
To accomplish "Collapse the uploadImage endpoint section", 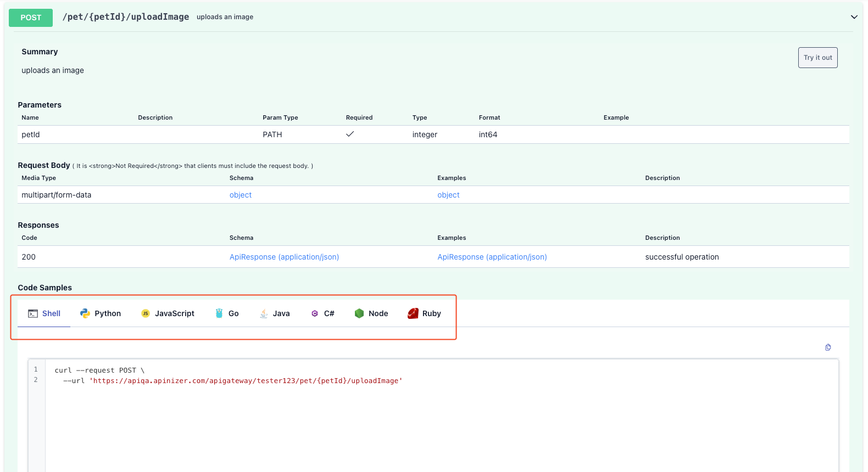I will pyautogui.click(x=854, y=17).
